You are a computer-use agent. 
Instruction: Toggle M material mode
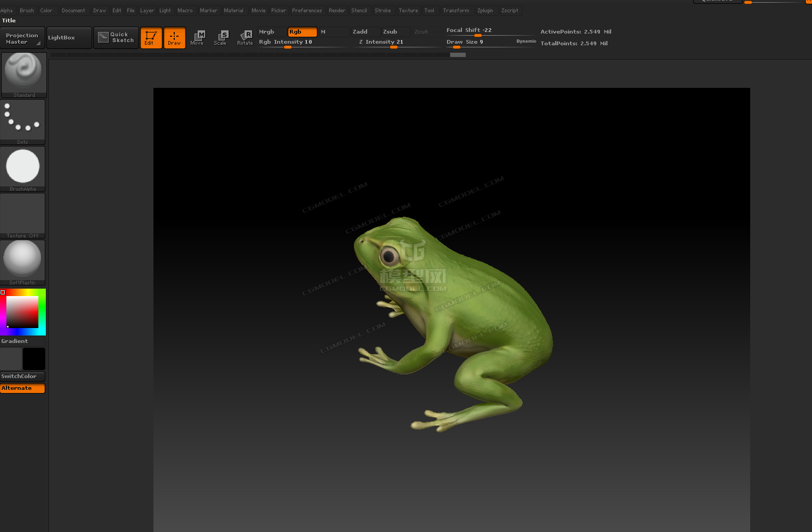(x=334, y=32)
